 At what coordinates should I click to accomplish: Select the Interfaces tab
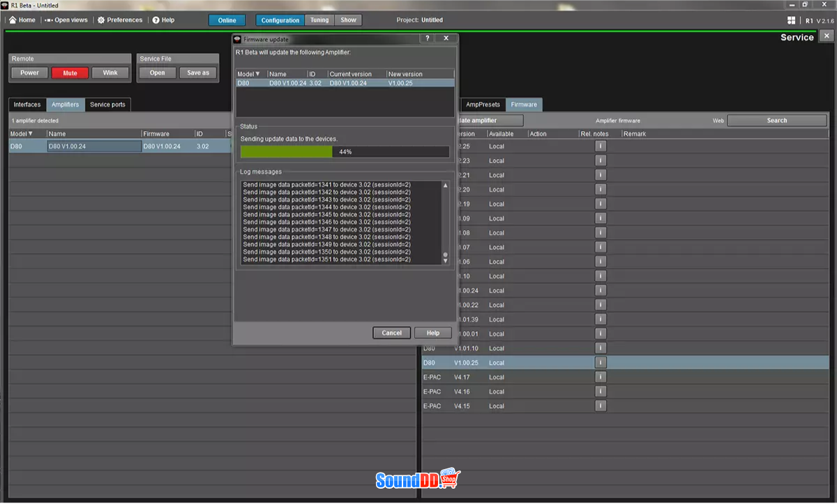pyautogui.click(x=27, y=105)
